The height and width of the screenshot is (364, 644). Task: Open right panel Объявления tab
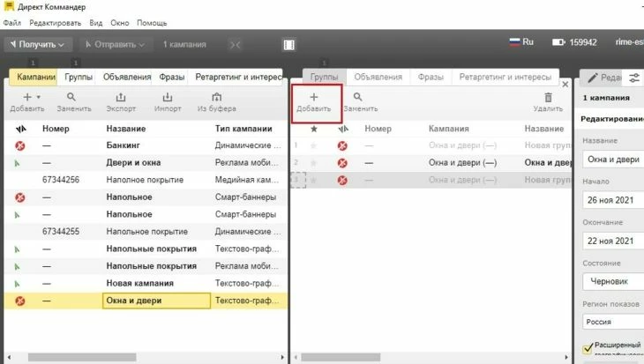click(x=378, y=77)
